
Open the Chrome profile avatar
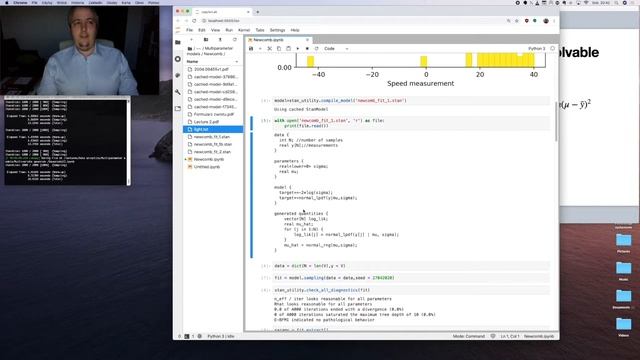(546, 21)
